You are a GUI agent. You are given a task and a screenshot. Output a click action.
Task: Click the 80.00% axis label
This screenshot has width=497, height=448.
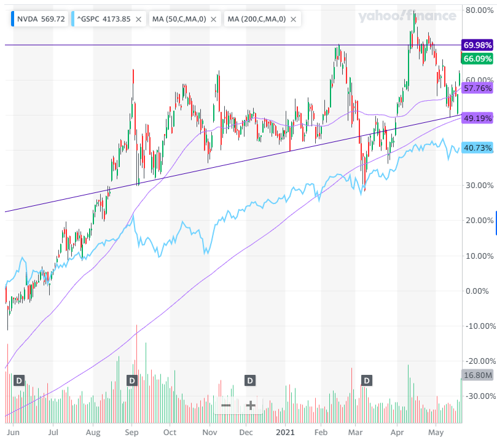point(479,10)
